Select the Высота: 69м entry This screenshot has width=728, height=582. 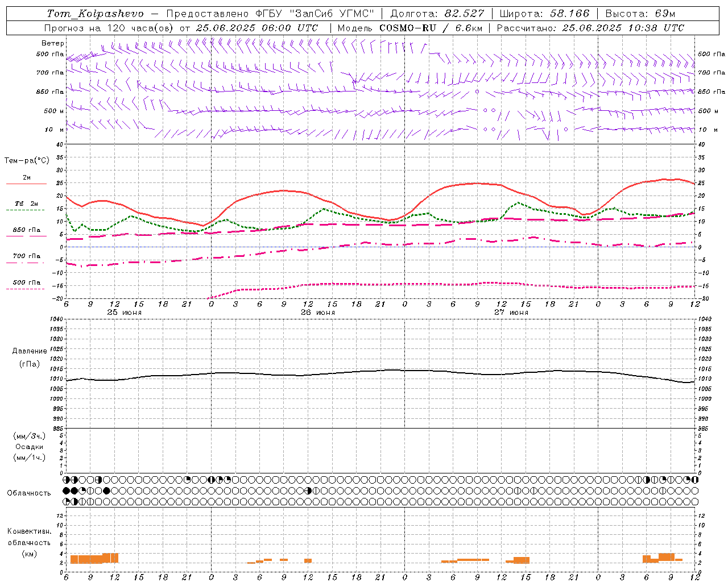tap(640, 14)
